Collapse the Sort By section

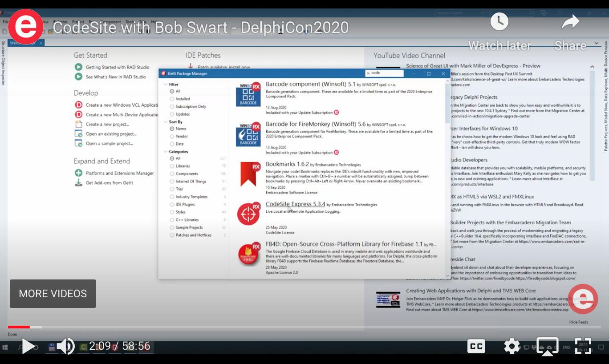pos(165,122)
